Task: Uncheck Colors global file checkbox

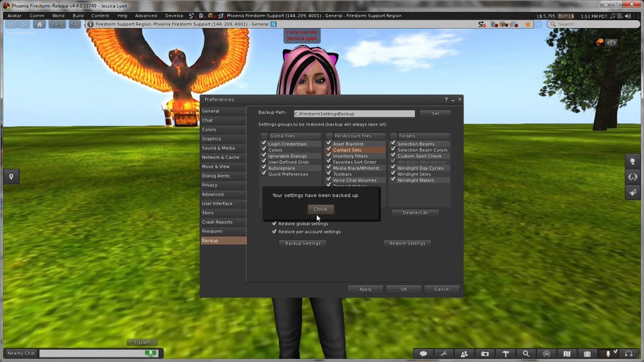Action: coord(264,149)
